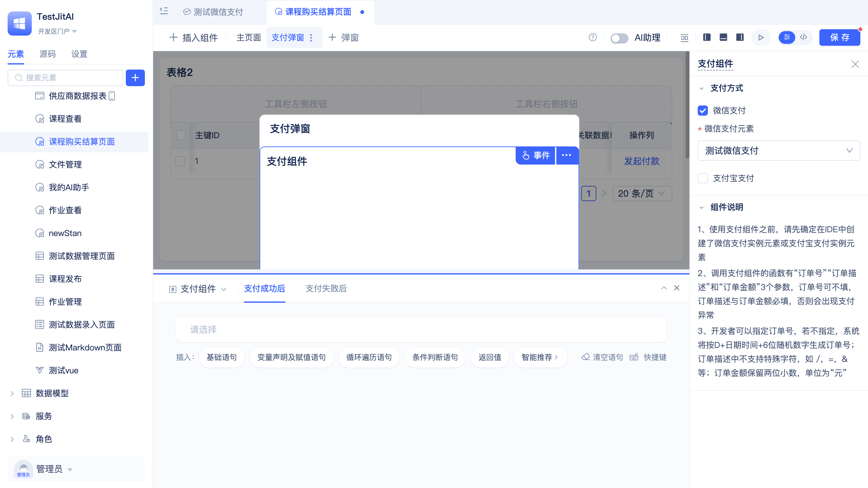The height and width of the screenshot is (488, 868).
Task: Uncheck the 微信支付 checkbox
Action: [702, 111]
